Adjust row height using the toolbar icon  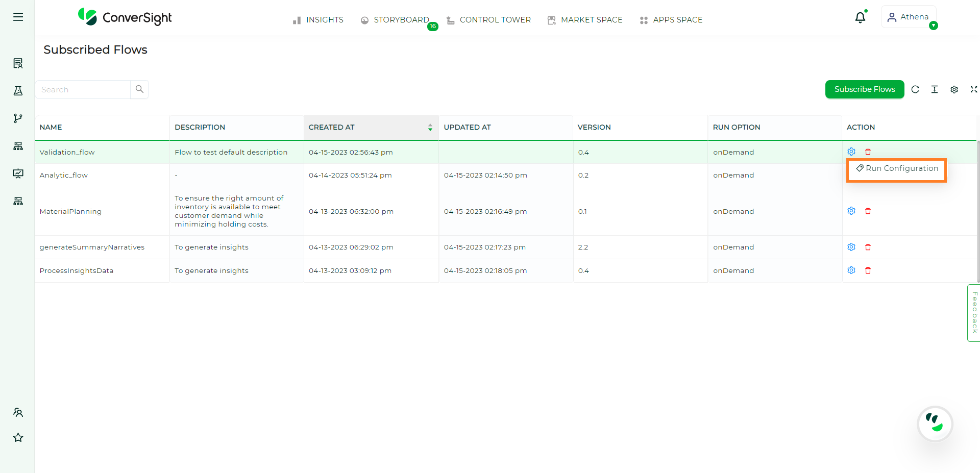pyautogui.click(x=935, y=89)
